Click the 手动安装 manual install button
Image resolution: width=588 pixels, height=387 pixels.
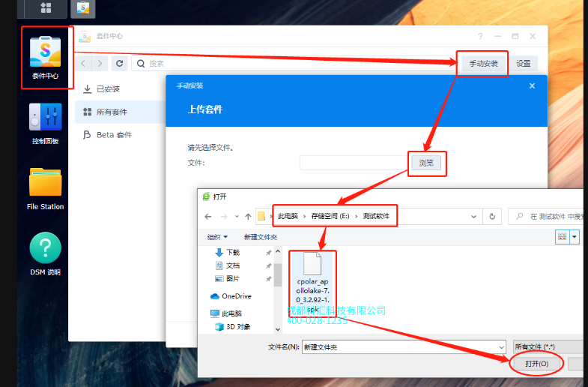(483, 64)
